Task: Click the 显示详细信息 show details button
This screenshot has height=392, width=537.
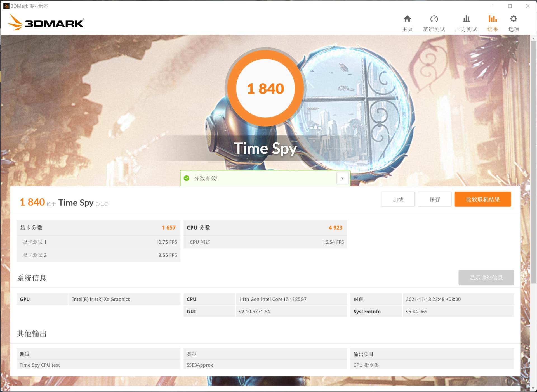Action: click(x=486, y=277)
